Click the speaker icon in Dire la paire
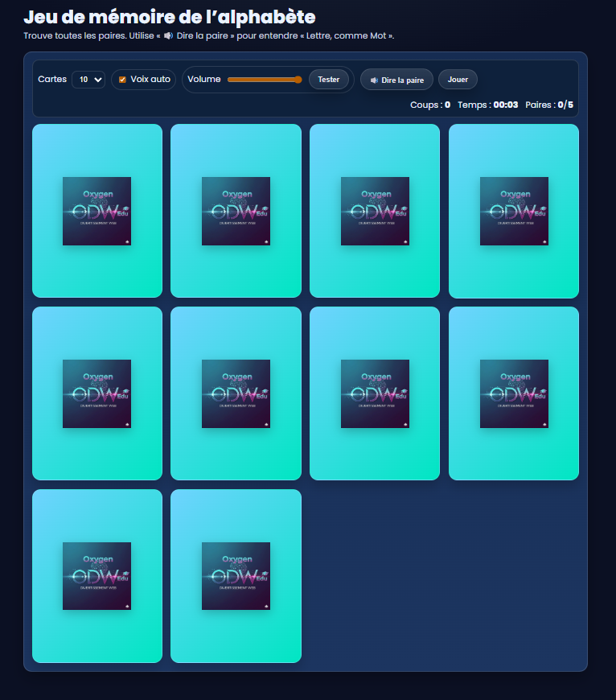 [x=374, y=80]
